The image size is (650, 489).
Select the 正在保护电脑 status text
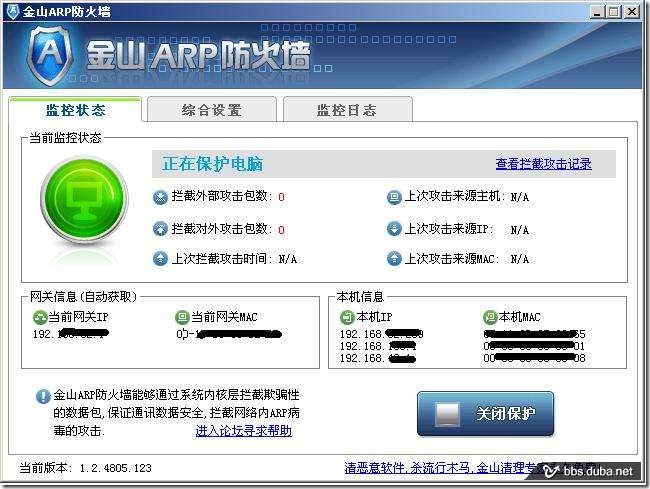click(x=212, y=164)
